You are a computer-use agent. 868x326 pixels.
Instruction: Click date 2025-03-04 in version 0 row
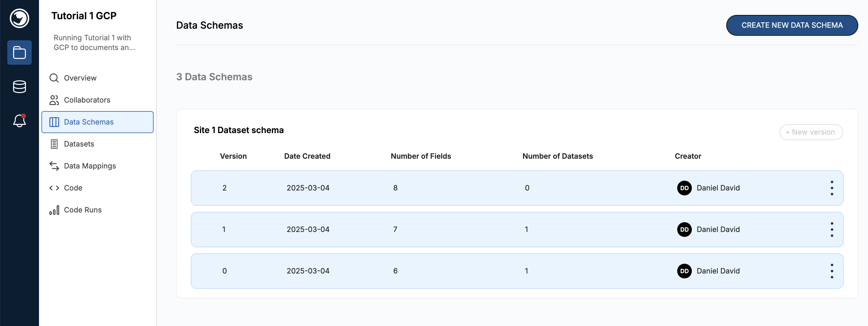(308, 271)
